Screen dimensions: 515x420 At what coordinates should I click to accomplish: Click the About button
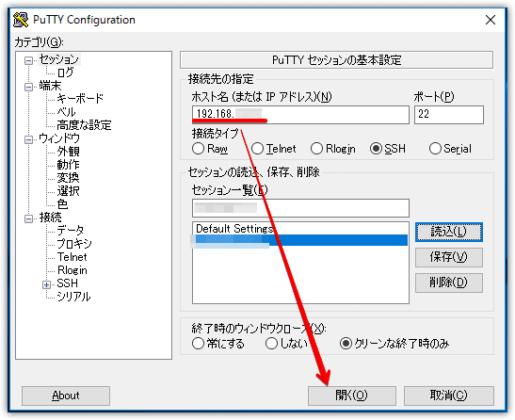pos(66,396)
